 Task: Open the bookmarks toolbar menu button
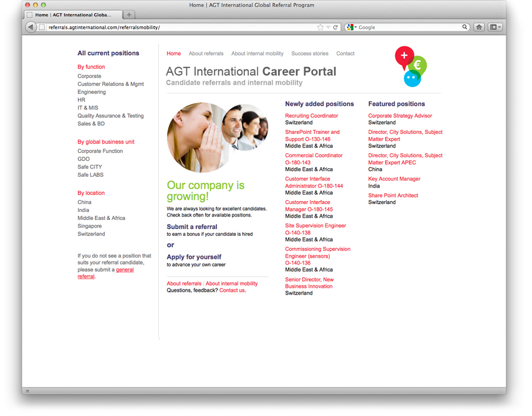click(x=496, y=27)
